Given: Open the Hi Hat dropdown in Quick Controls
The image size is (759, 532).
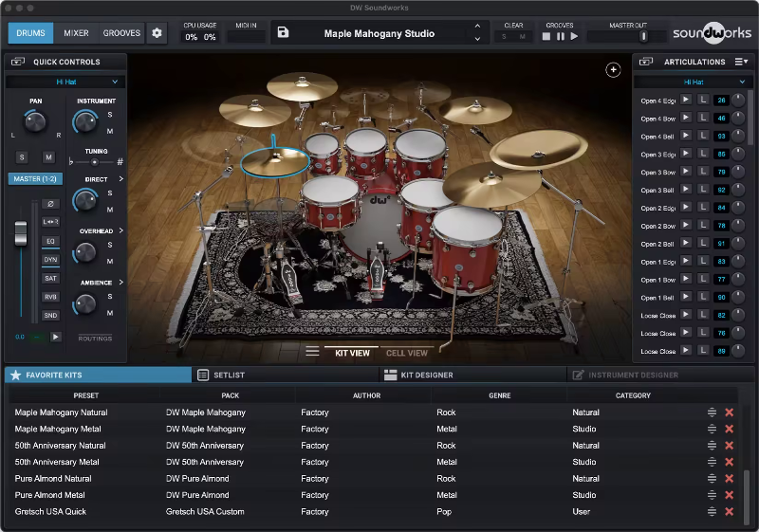Looking at the screenshot, I should (65, 82).
